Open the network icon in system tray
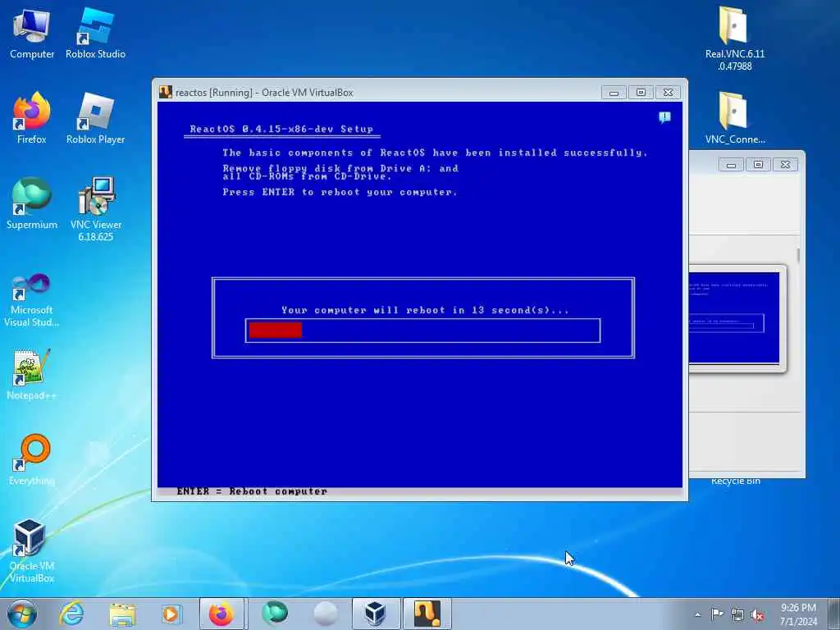 (x=737, y=614)
